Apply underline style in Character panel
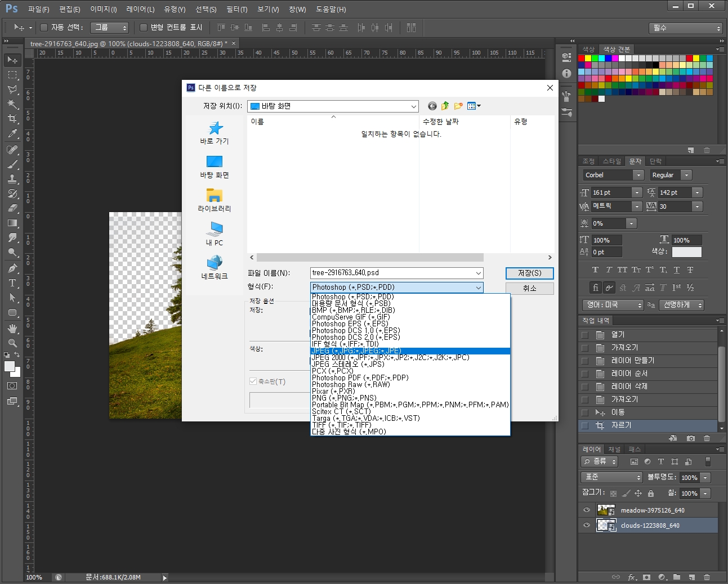728x584 pixels. pos(677,270)
